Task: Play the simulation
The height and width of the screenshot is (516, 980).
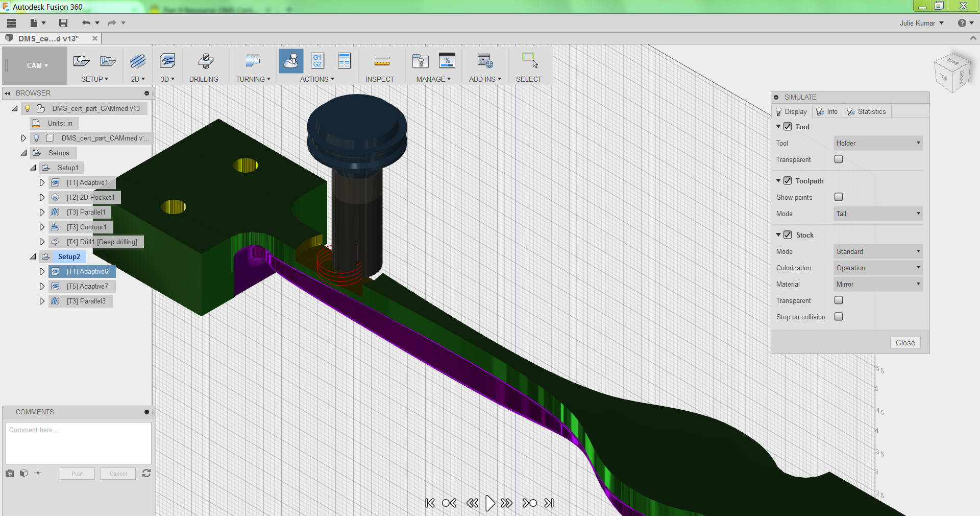Action: click(489, 503)
